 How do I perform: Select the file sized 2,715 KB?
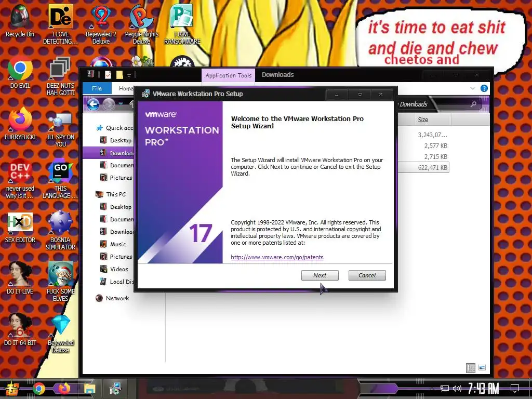click(x=436, y=157)
